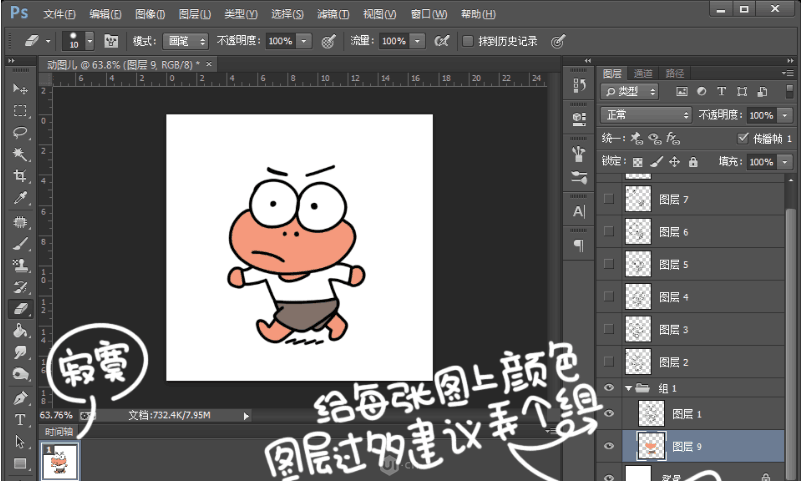Open the 文件 menu
The image size is (801, 481).
point(59,14)
